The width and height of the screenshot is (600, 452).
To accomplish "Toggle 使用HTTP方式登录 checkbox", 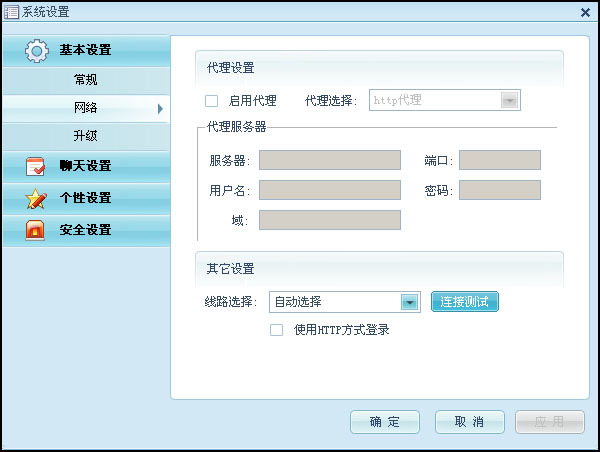I will 277,330.
